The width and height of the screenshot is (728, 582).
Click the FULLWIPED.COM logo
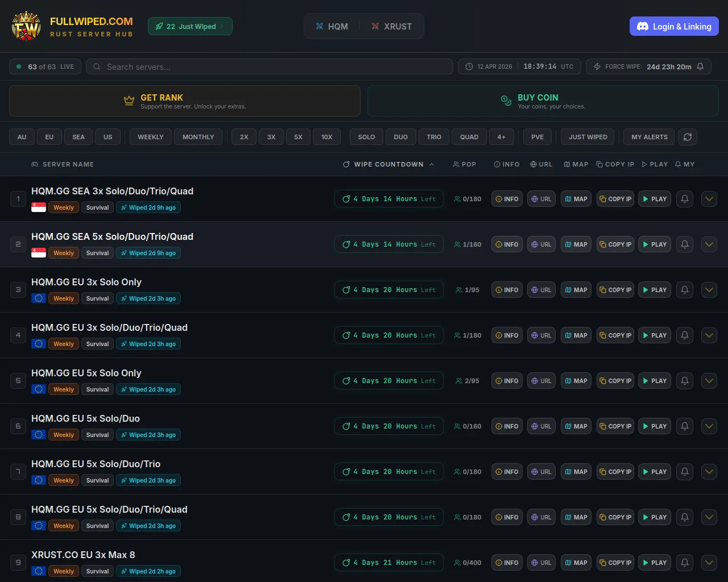(x=71, y=26)
